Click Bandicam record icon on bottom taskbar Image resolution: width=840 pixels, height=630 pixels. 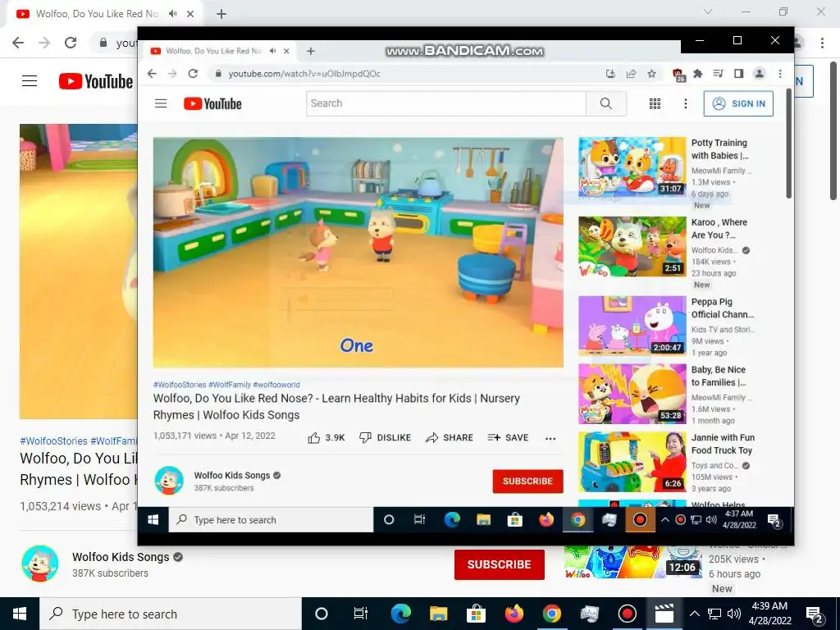point(627,614)
